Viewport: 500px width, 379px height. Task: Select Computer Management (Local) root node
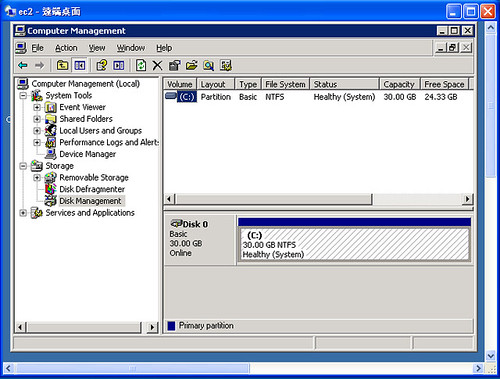[x=85, y=84]
